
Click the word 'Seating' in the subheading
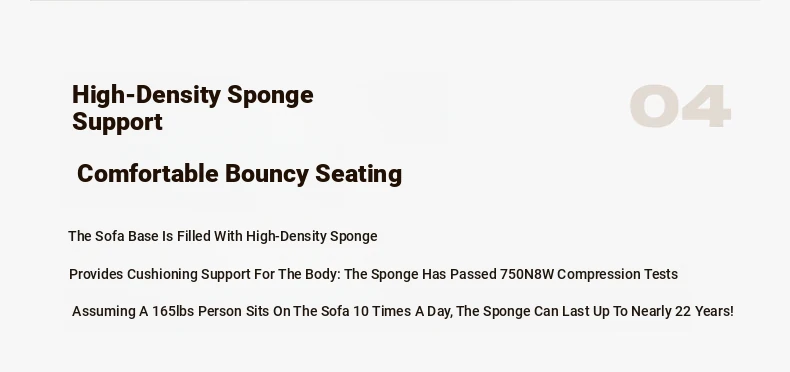359,174
